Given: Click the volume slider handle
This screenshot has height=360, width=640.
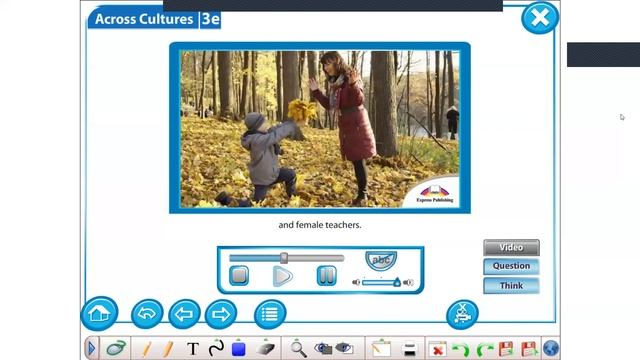Looking at the screenshot, I should pos(397,282).
